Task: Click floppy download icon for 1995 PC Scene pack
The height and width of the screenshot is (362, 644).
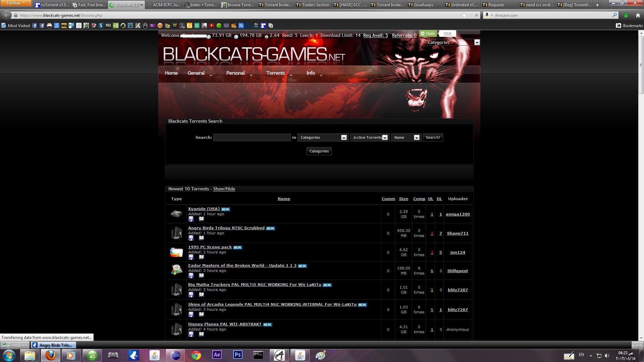Action: [191, 257]
